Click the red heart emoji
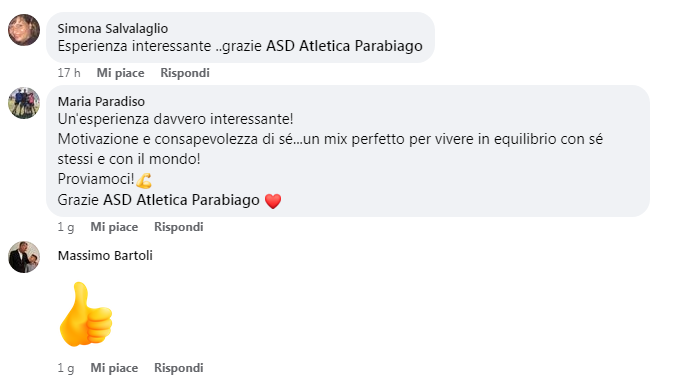679x388 pixels. (x=273, y=201)
